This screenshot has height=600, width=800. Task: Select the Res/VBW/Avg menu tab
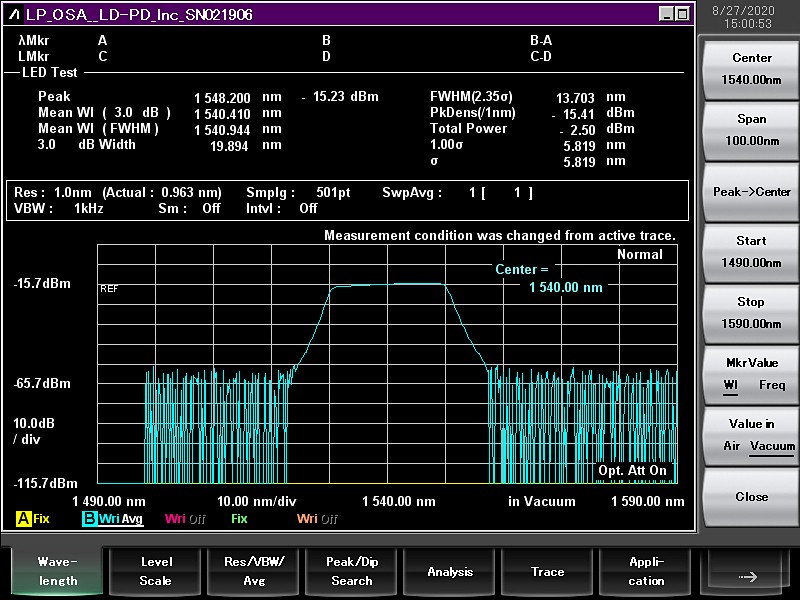[x=253, y=571]
